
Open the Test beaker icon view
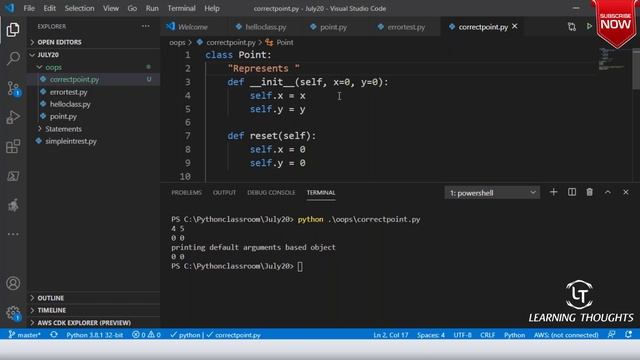[x=13, y=205]
